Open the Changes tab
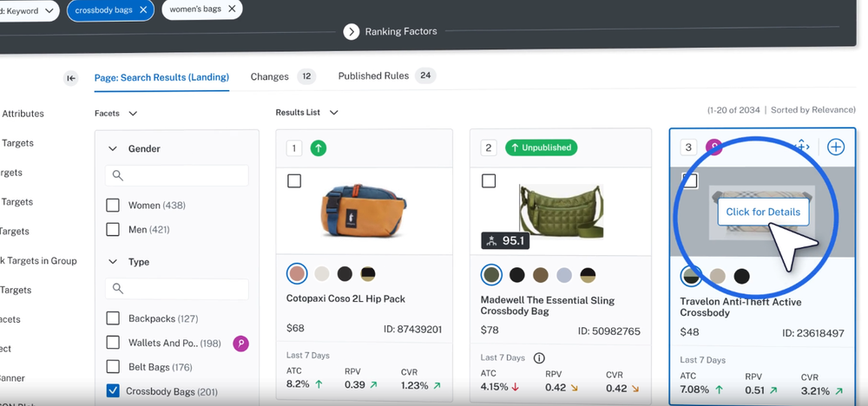This screenshot has height=406, width=868. coord(283,76)
